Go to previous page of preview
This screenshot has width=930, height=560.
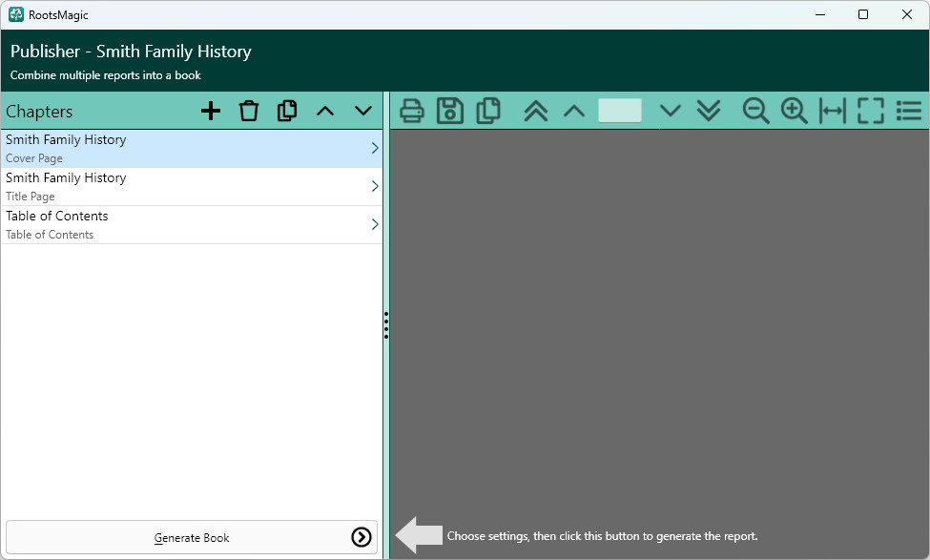pyautogui.click(x=573, y=111)
